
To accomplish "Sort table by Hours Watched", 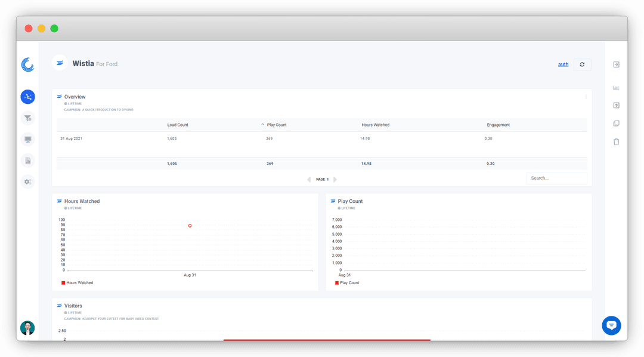I will (x=376, y=125).
